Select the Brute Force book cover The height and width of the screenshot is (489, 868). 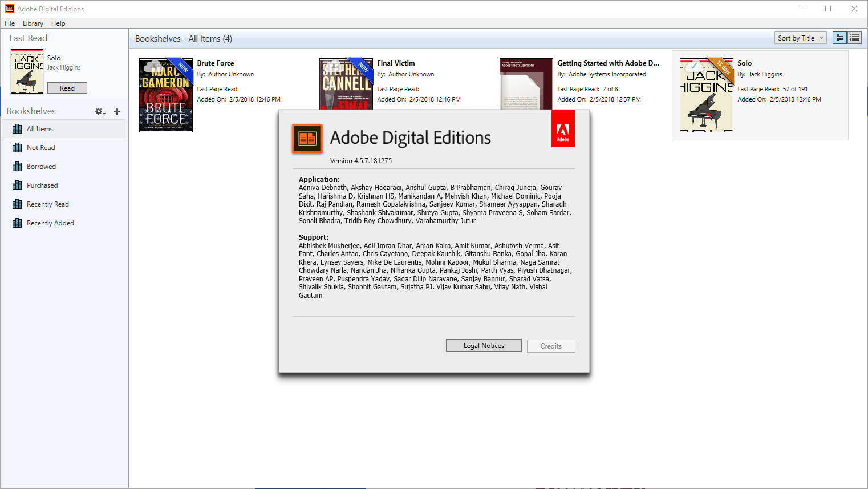tap(166, 95)
